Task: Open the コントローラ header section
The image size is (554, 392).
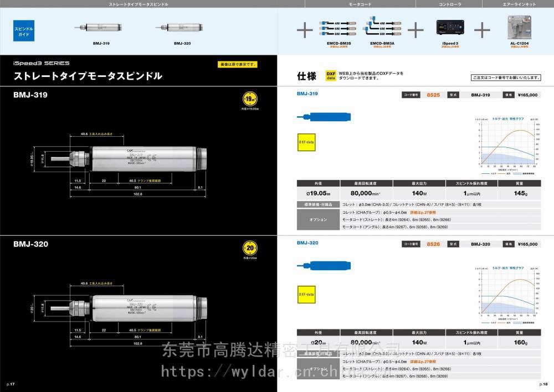Action: (x=449, y=4)
